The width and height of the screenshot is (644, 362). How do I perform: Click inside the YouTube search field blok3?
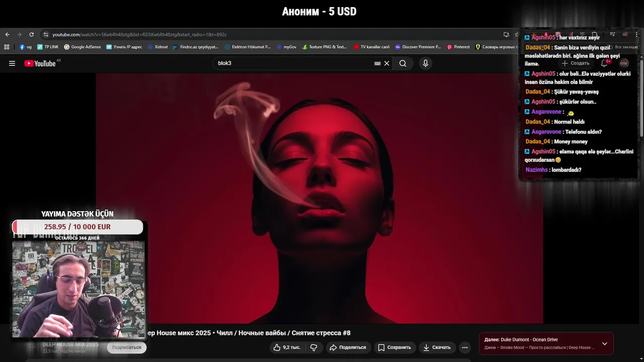pyautogui.click(x=295, y=63)
